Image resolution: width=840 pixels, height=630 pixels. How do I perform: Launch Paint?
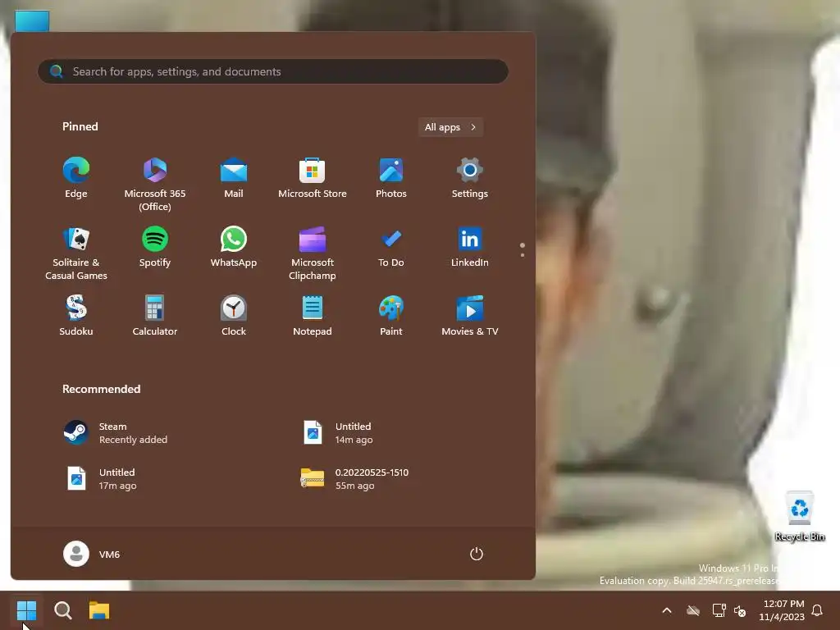[391, 316]
